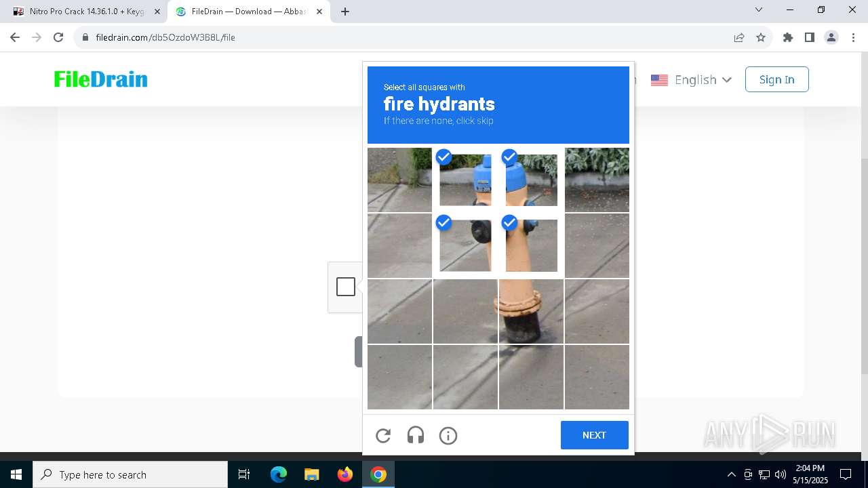Minimize the Chrome window

790,9
